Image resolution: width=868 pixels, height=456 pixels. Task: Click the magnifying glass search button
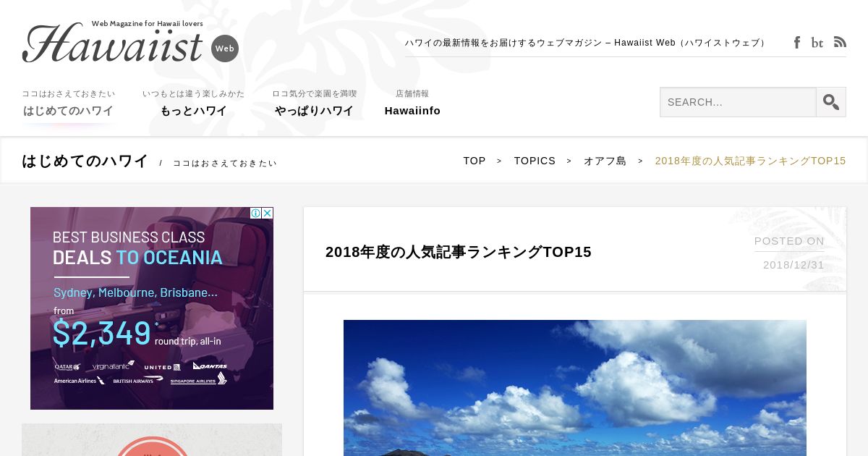pos(831,102)
